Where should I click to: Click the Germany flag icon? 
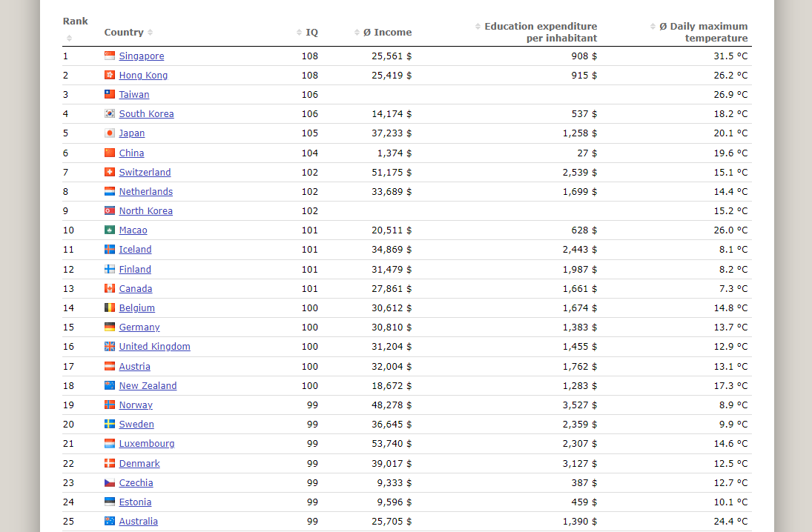[x=109, y=327]
